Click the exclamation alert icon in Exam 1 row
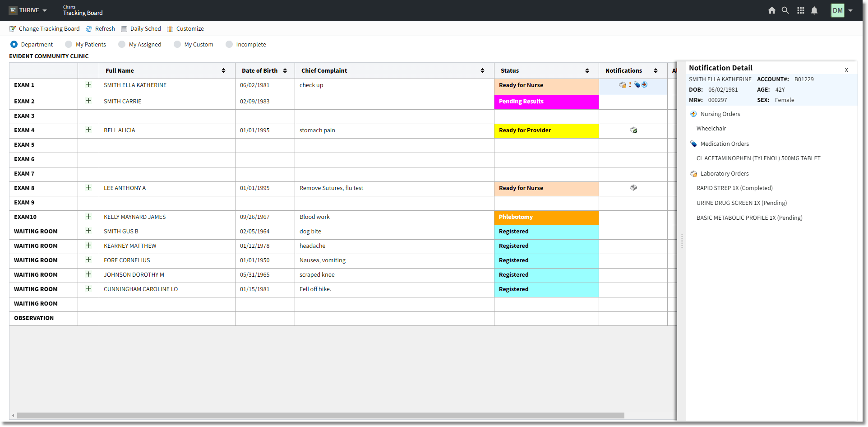Image resolution: width=868 pixels, height=427 pixels. click(630, 85)
